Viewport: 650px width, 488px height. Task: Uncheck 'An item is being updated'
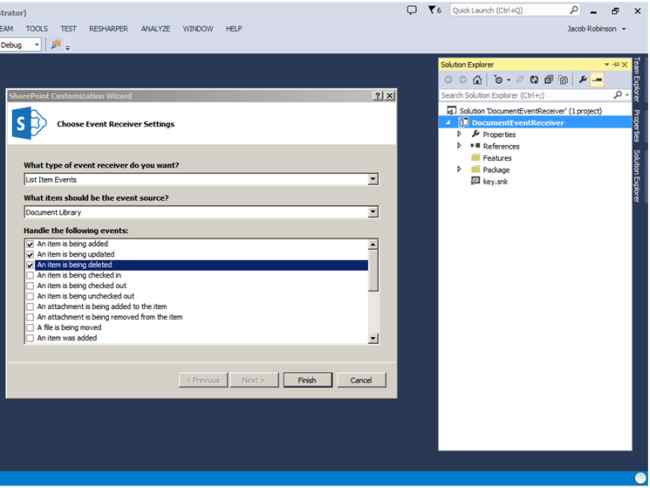[x=30, y=255]
